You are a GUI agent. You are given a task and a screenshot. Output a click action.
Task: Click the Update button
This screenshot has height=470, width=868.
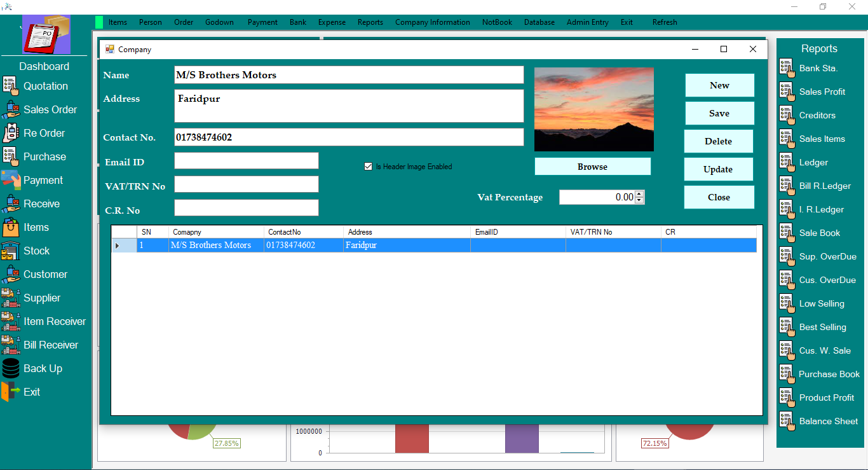(x=718, y=169)
